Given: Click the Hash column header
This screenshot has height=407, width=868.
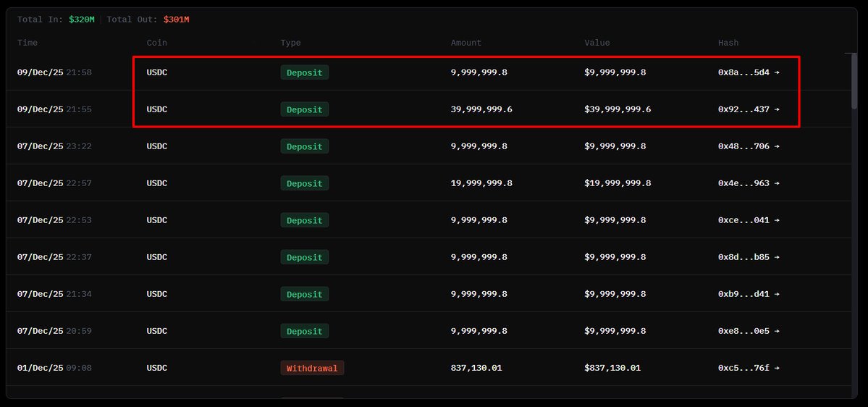Looking at the screenshot, I should coord(728,43).
